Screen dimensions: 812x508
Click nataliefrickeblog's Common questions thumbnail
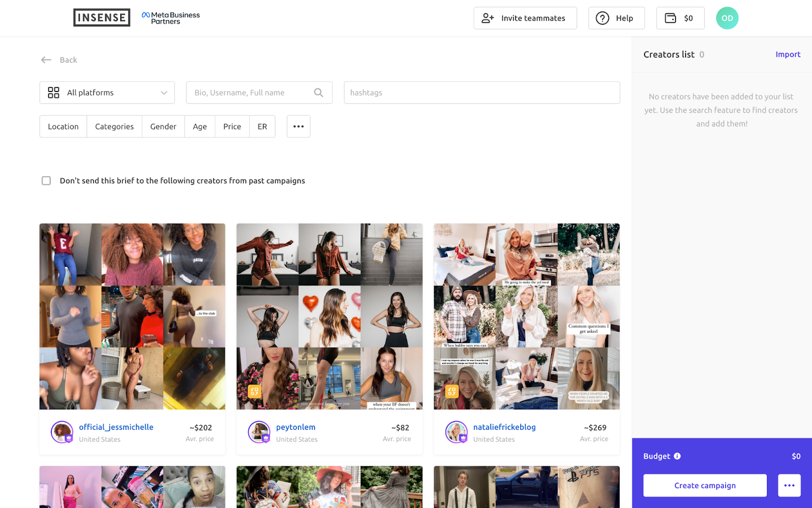coord(589,316)
